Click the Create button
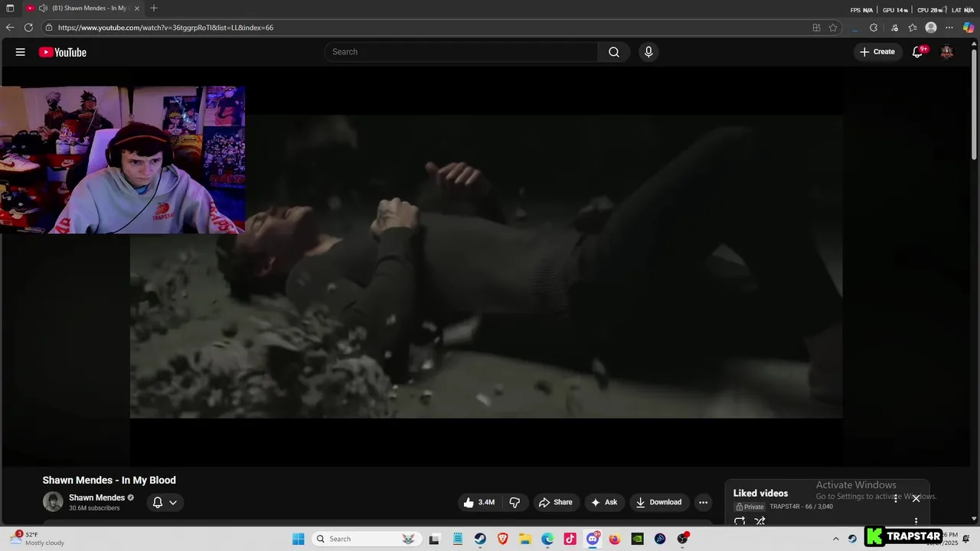The width and height of the screenshot is (980, 551). click(877, 52)
